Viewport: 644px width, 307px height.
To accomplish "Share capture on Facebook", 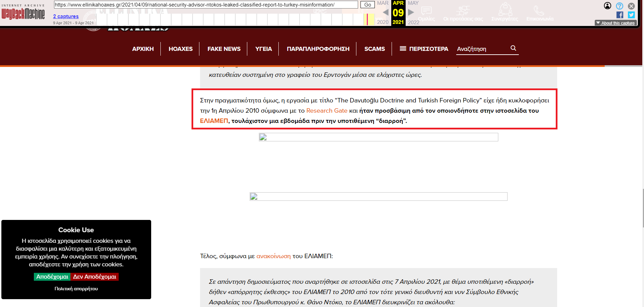I will tap(620, 15).
